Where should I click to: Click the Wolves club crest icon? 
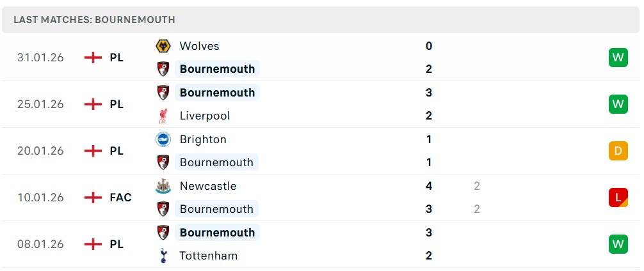[163, 46]
